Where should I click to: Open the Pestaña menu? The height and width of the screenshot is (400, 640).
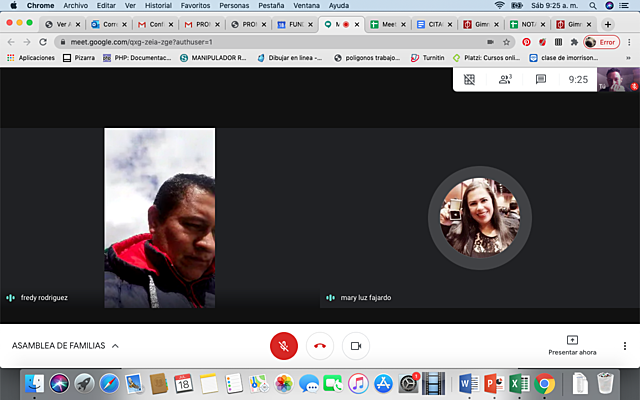pyautogui.click(x=271, y=5)
